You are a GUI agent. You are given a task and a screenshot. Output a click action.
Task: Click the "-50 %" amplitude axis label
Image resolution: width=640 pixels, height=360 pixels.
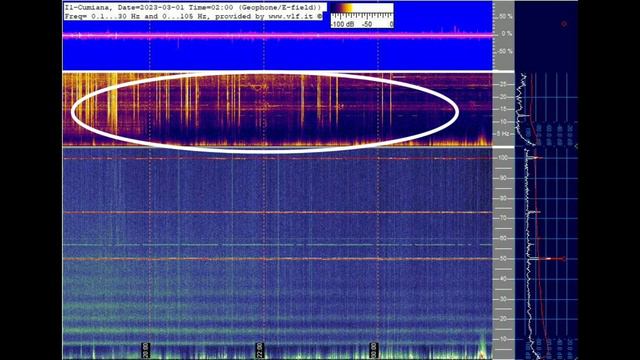(504, 51)
